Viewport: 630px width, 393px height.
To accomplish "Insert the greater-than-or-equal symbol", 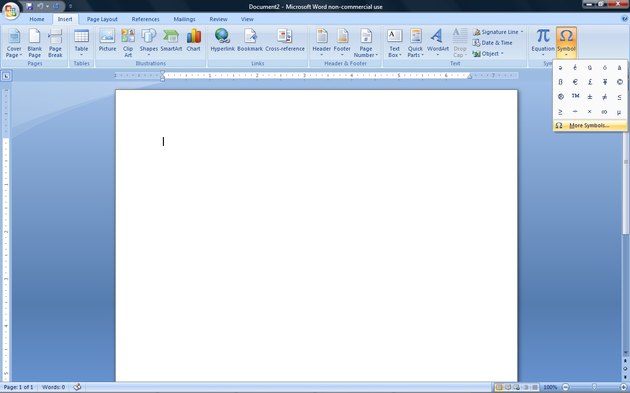I will pyautogui.click(x=560, y=112).
